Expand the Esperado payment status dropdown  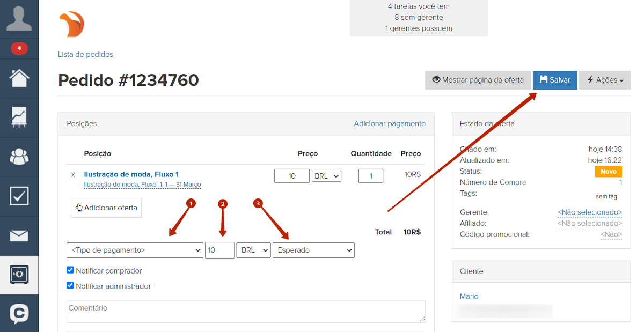(313, 250)
